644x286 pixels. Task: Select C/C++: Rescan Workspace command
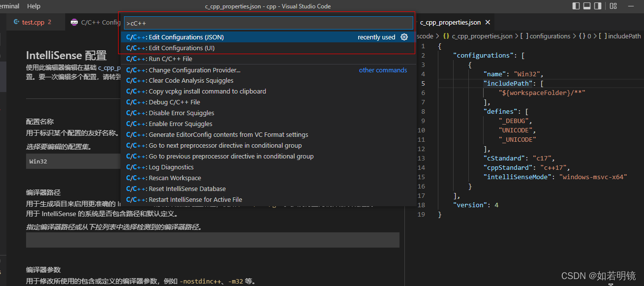pyautogui.click(x=268, y=178)
